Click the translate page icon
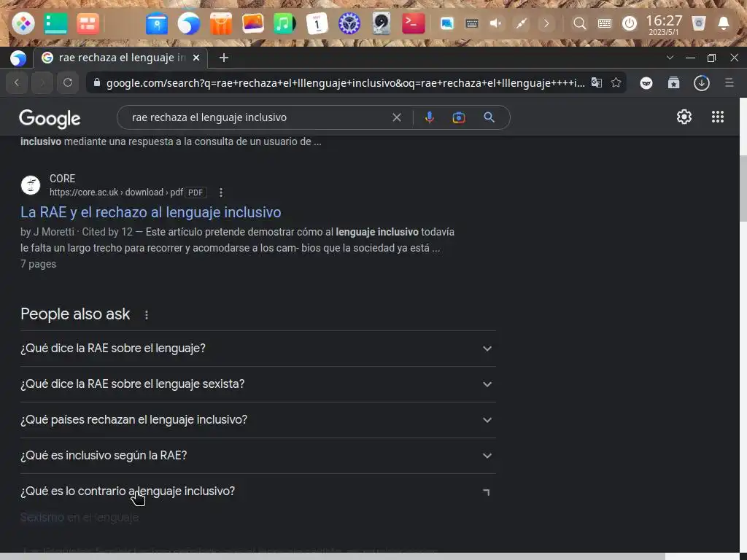Screen dimensions: 747x560 click(x=596, y=83)
